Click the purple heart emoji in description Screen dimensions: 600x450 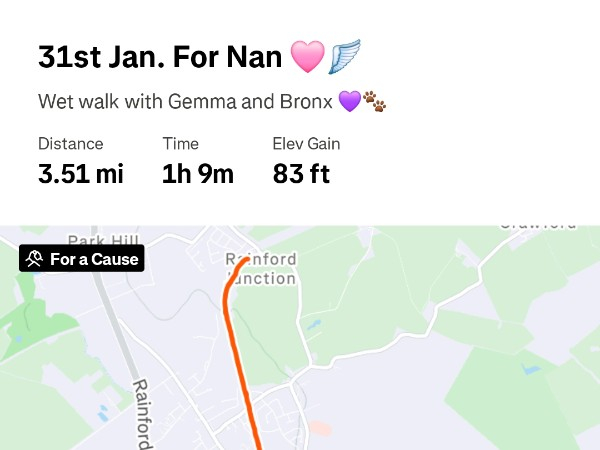(x=349, y=101)
